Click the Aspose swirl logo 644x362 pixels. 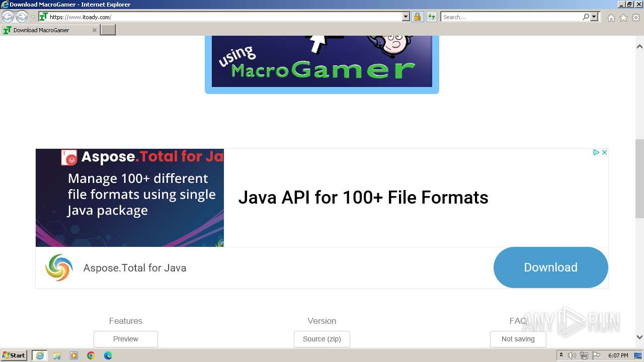coord(59,267)
